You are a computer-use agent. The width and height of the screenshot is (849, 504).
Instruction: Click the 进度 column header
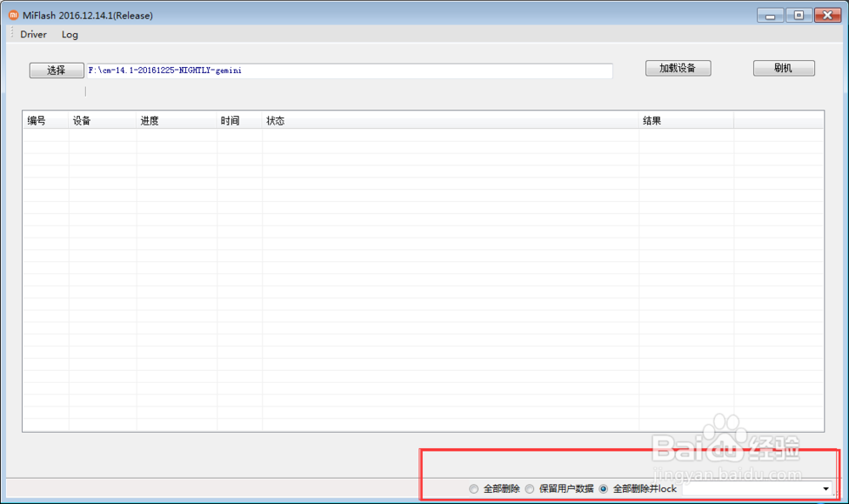(177, 120)
